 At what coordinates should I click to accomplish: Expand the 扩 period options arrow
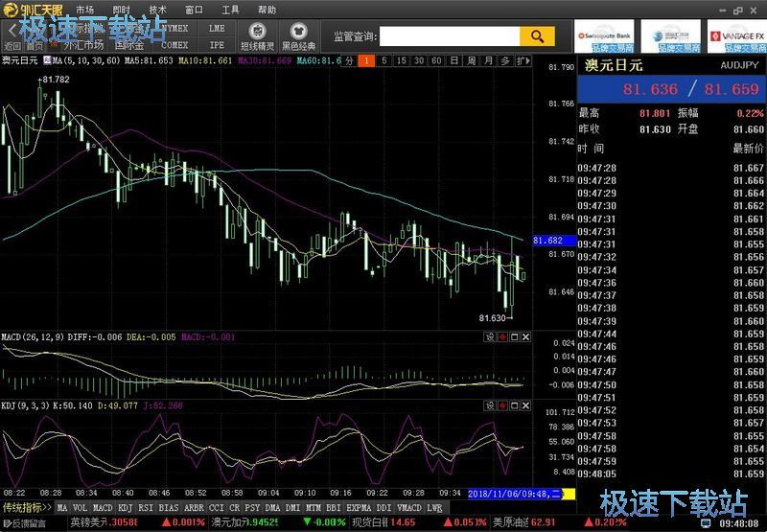point(523,60)
